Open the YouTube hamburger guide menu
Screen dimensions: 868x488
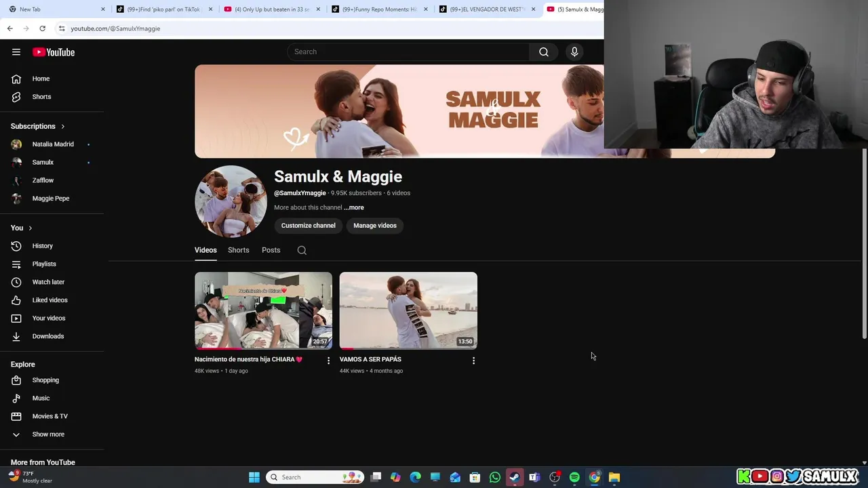coord(16,52)
